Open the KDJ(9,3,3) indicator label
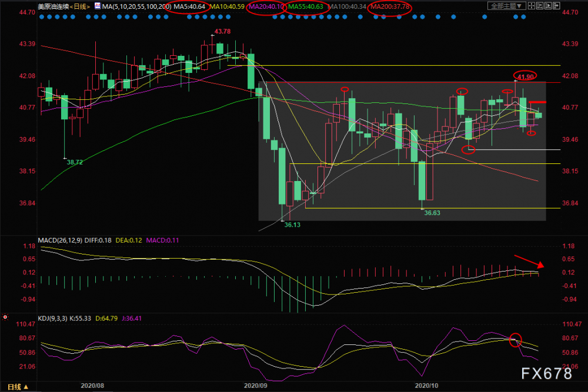 click(52, 318)
